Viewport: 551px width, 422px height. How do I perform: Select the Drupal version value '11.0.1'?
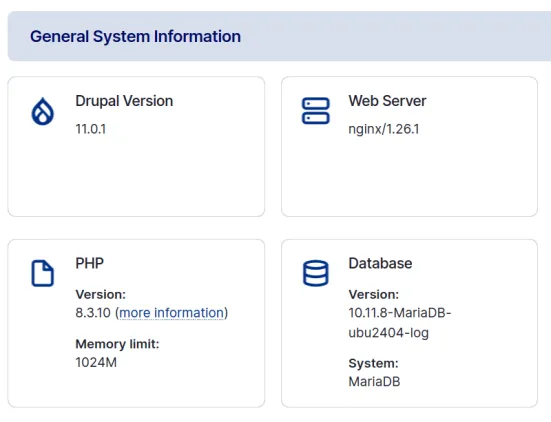[x=91, y=129]
